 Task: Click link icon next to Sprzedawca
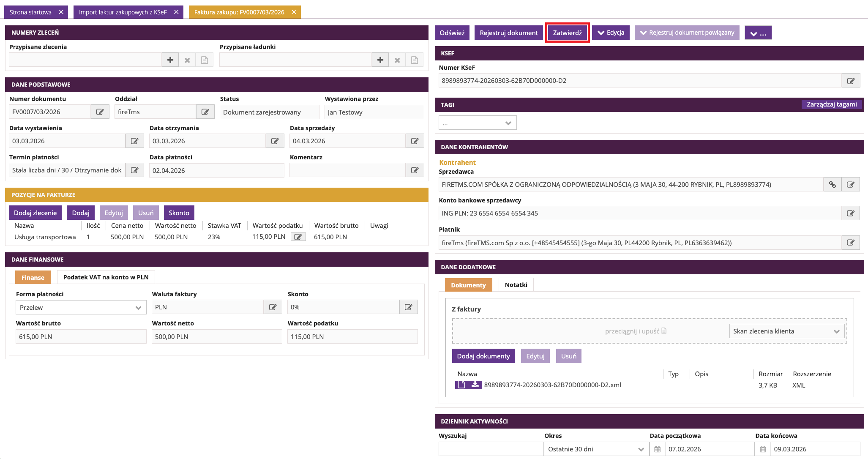(832, 185)
